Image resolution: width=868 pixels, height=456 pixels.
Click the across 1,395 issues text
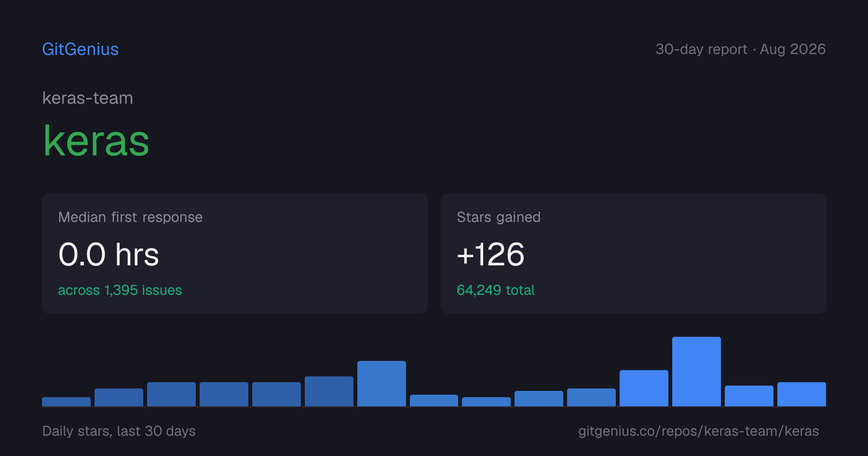(120, 290)
